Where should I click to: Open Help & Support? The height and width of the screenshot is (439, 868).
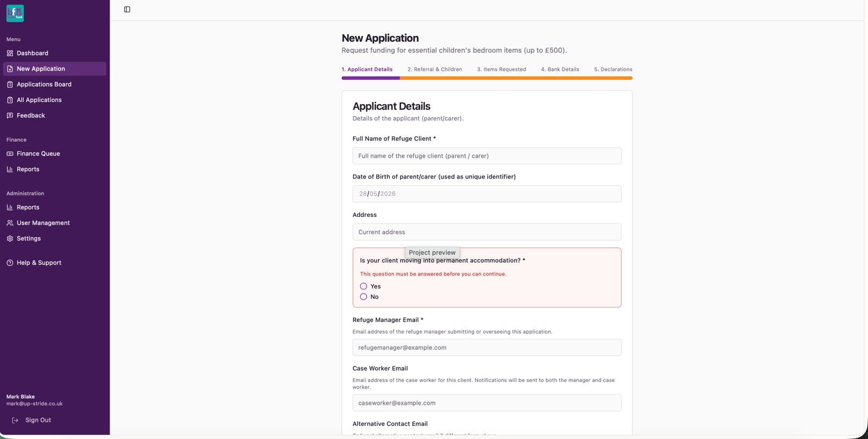coord(54,263)
